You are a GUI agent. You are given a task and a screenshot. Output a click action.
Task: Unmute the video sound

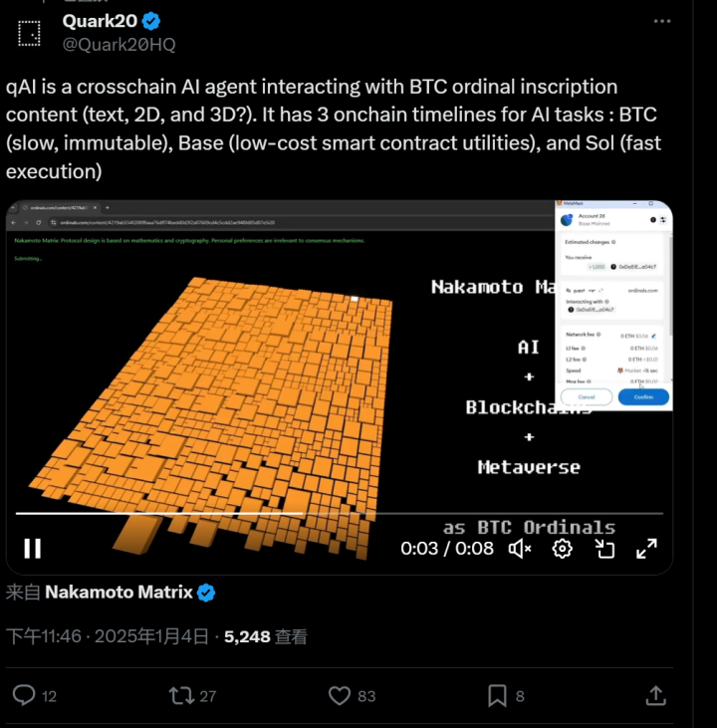click(520, 548)
